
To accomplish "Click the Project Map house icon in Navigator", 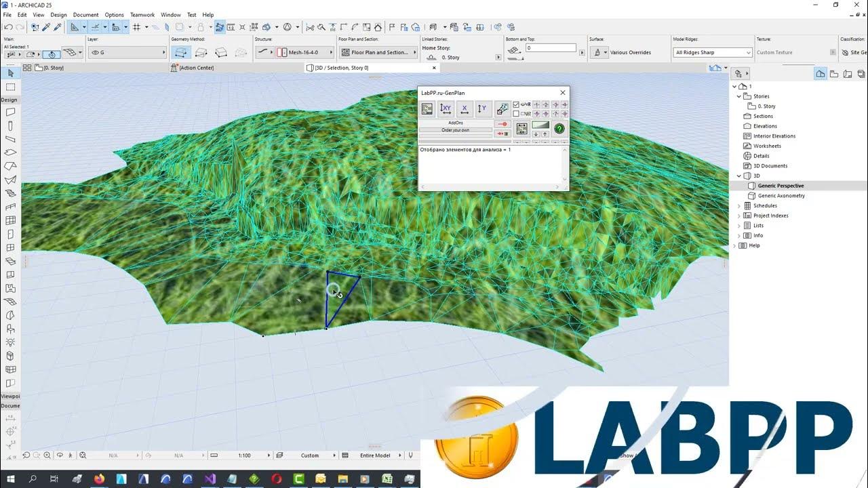I will tap(821, 73).
